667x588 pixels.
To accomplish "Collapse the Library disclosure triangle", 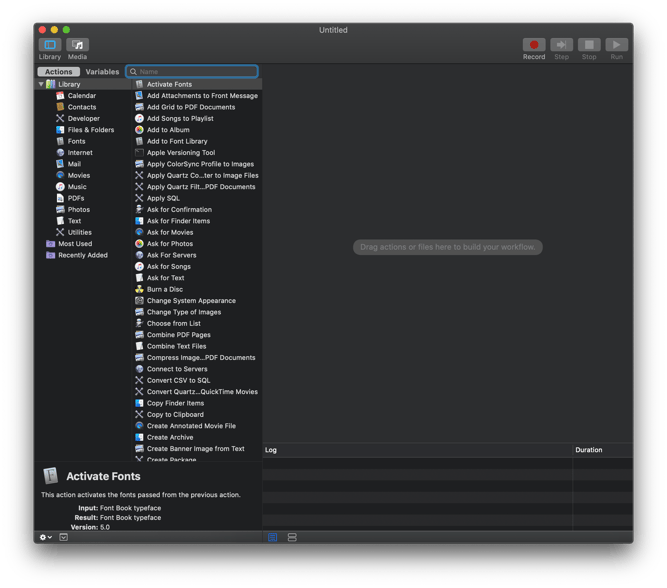I will point(41,84).
